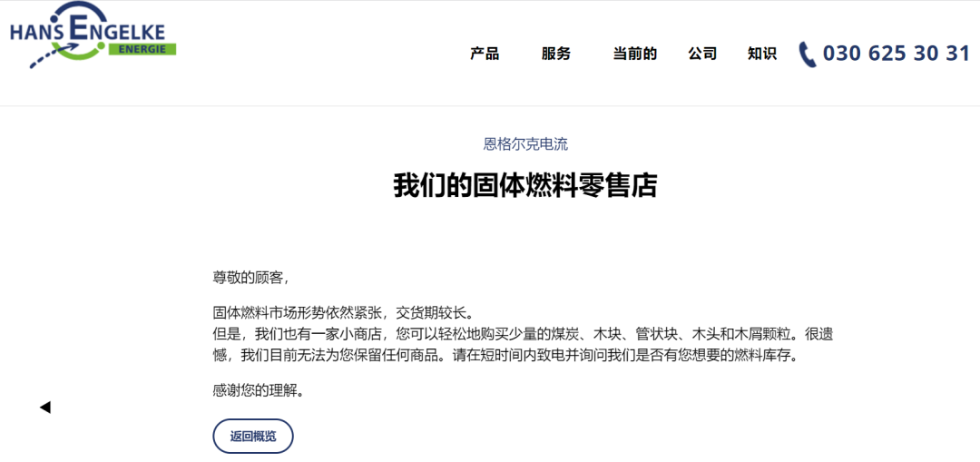The image size is (980, 462).
Task: Open the 服务 menu
Action: pyautogui.click(x=556, y=54)
